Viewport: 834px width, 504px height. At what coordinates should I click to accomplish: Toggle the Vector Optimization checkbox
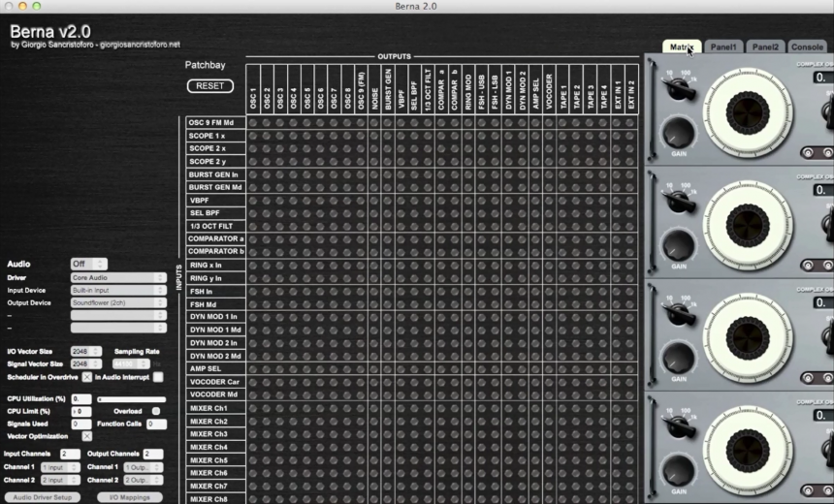pos(86,436)
